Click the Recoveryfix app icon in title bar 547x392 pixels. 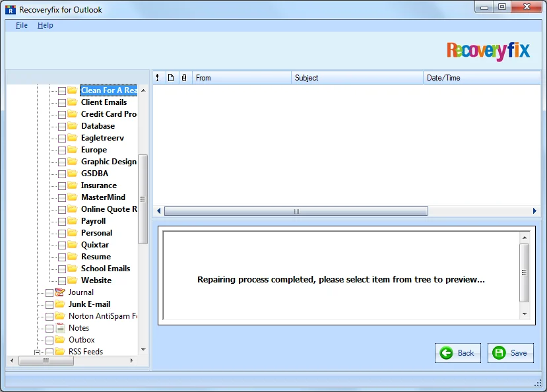pos(11,10)
